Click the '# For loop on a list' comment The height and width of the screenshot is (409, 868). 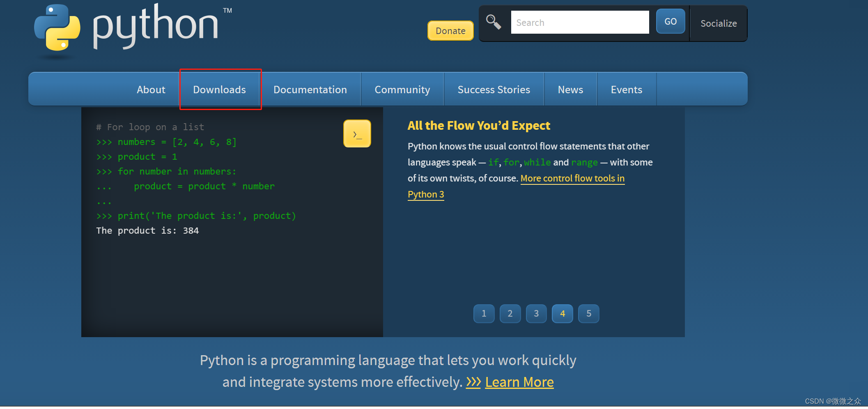click(150, 127)
